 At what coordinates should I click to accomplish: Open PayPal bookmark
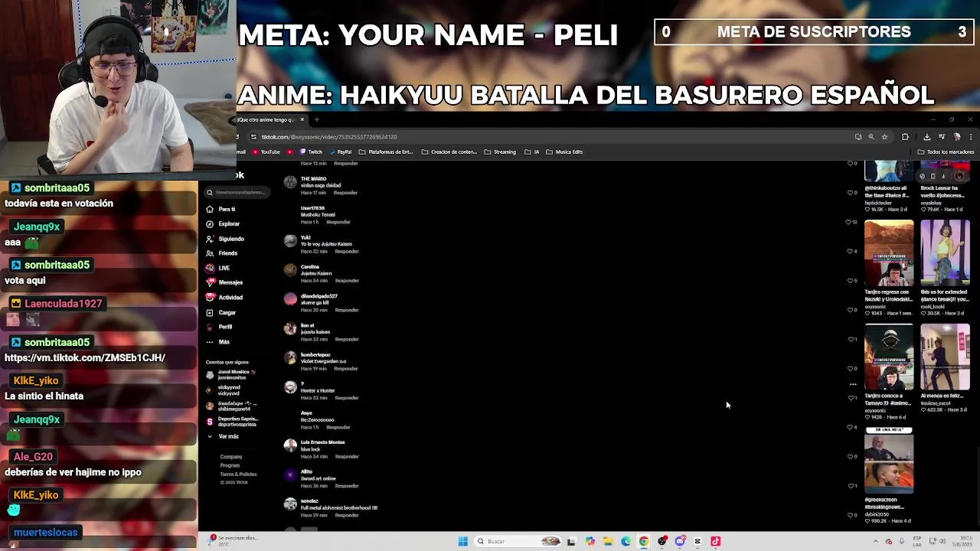(340, 152)
